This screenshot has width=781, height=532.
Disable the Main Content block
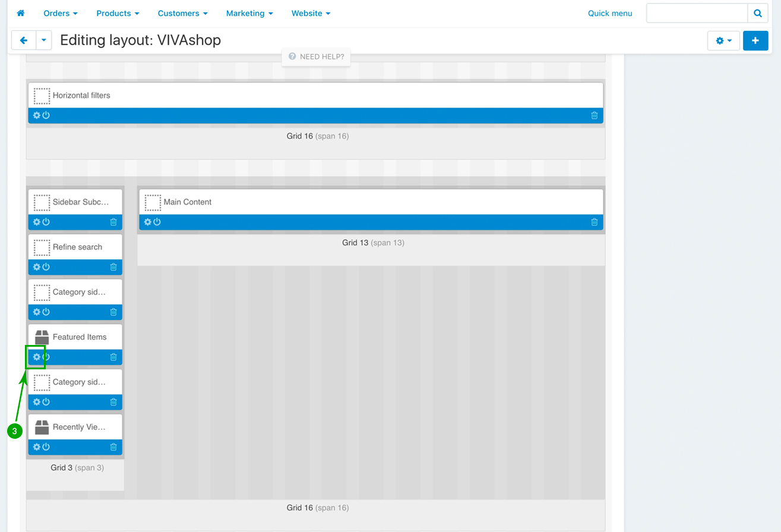pos(157,222)
